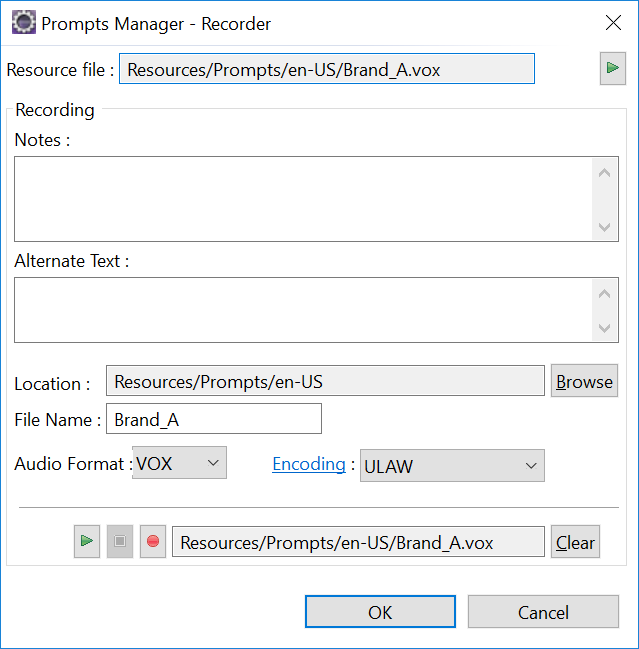Viewport: 639px width, 649px height.
Task: Open the Encoding hyperlink
Action: click(x=309, y=464)
